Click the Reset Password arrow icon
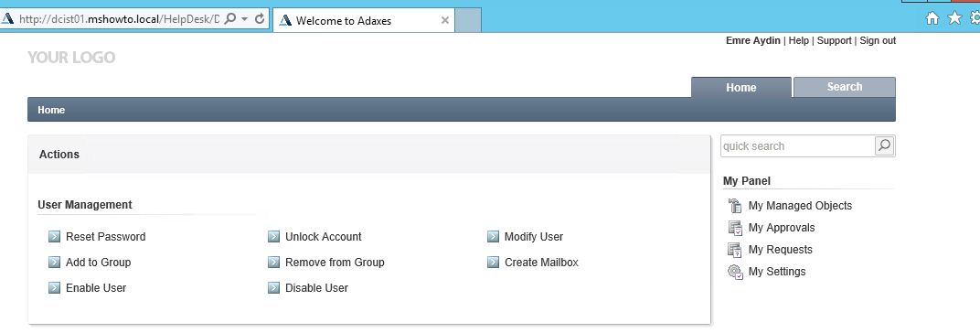Image resolution: width=980 pixels, height=333 pixels. [x=54, y=237]
